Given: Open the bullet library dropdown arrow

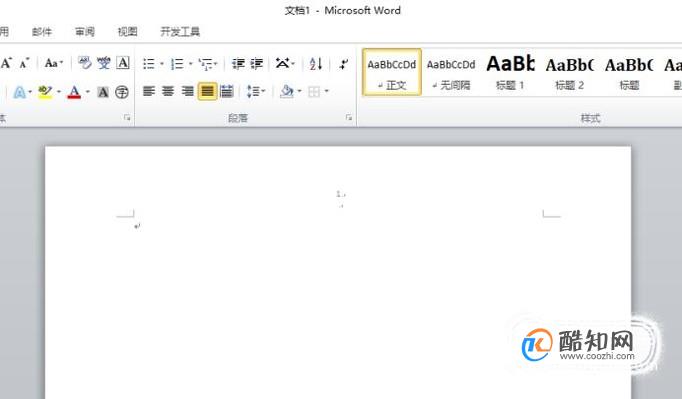Looking at the screenshot, I should click(161, 64).
